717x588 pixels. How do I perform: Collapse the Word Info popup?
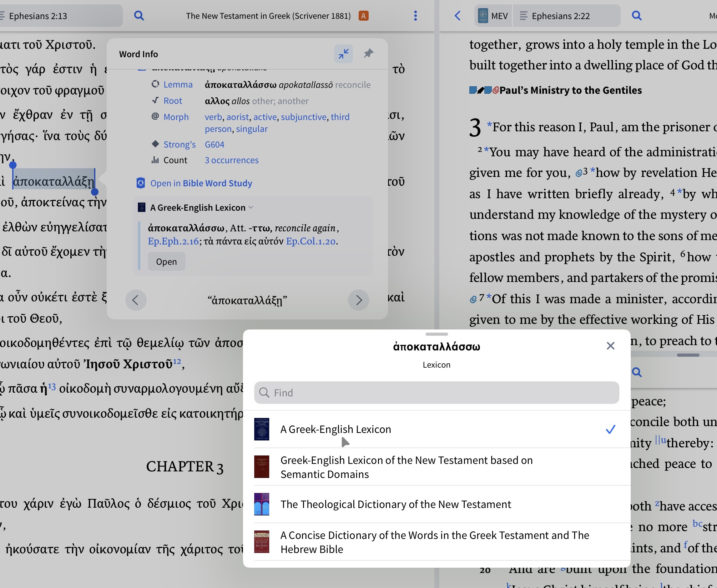[344, 54]
